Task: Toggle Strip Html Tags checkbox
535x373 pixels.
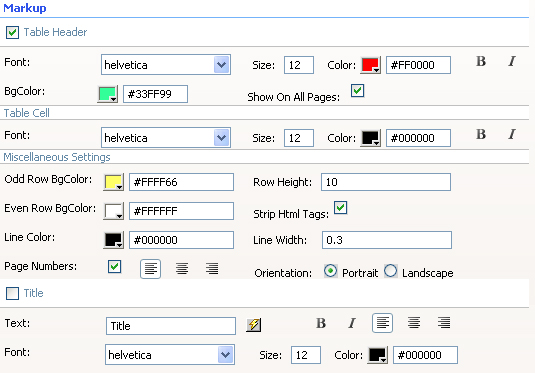Action: (341, 207)
